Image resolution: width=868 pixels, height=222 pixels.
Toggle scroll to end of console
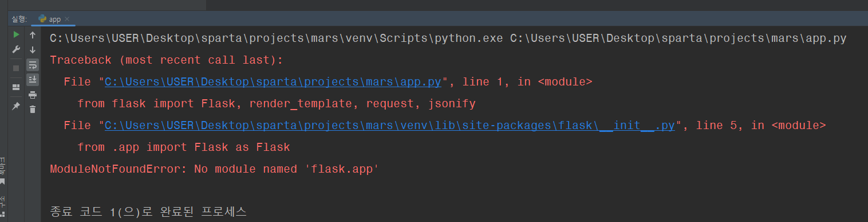(33, 79)
